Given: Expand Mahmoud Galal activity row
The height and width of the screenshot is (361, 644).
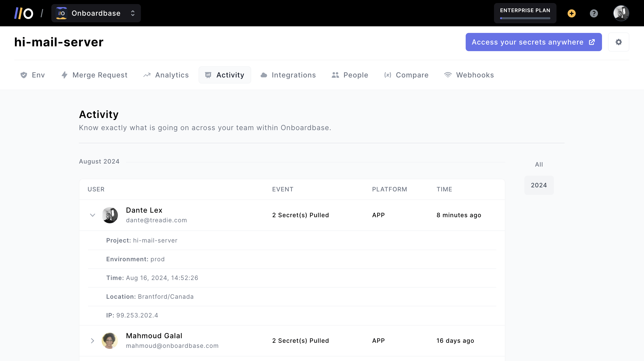Looking at the screenshot, I should pos(93,341).
